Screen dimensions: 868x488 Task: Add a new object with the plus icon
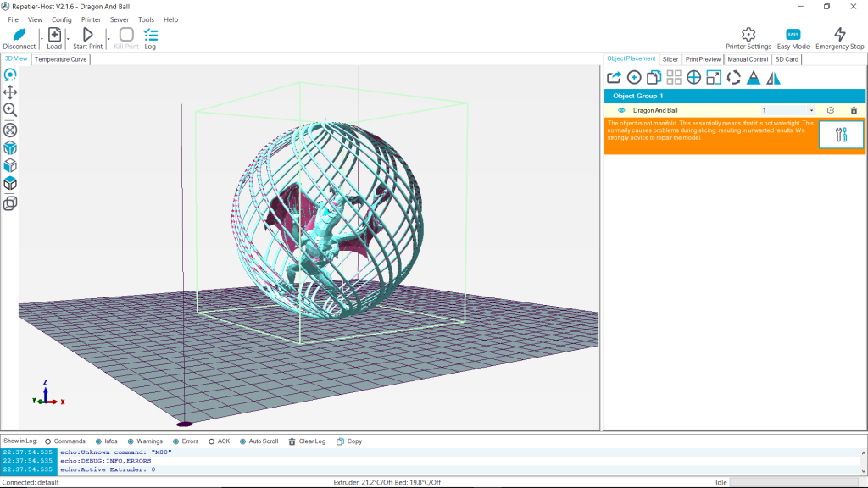(x=633, y=77)
